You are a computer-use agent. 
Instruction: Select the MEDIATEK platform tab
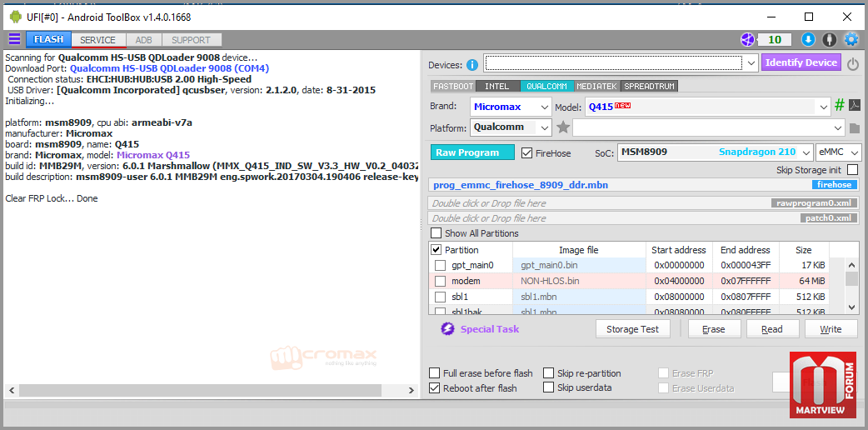coord(597,87)
